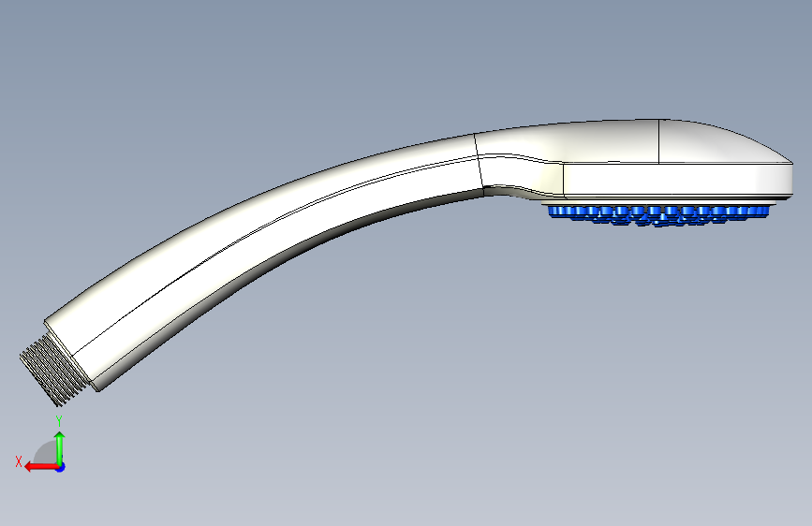Screen dimensions: 812x526
Task: Click the red X axis arrow on triad
Action: pos(40,467)
